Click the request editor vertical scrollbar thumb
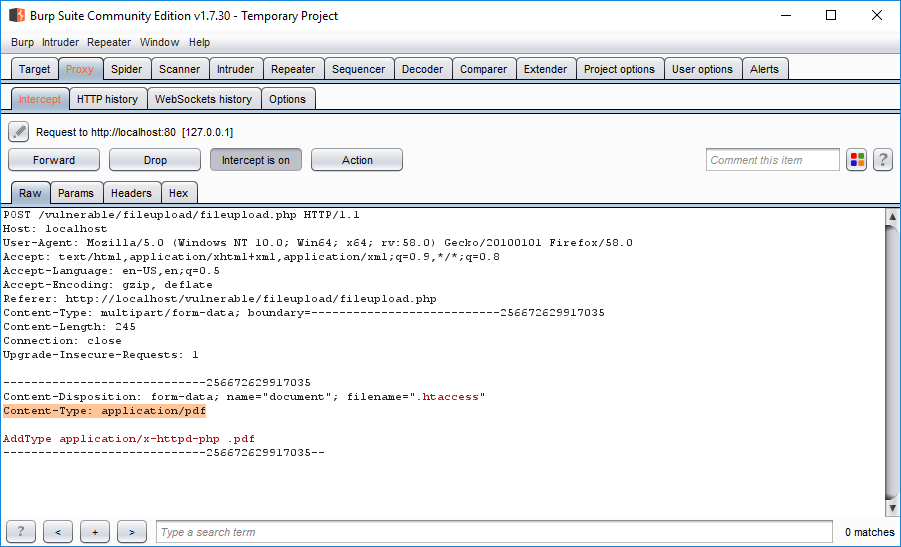Image resolution: width=901 pixels, height=547 pixels. tap(892, 362)
